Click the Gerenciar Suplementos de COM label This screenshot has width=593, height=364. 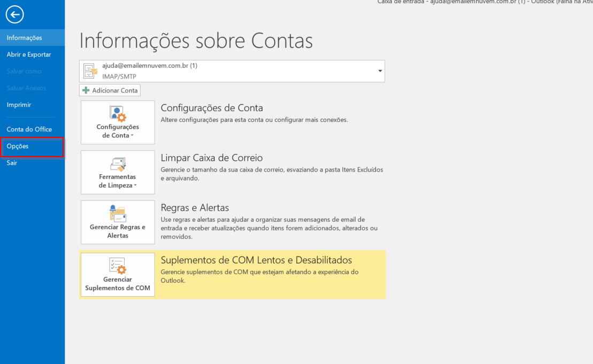(x=117, y=284)
